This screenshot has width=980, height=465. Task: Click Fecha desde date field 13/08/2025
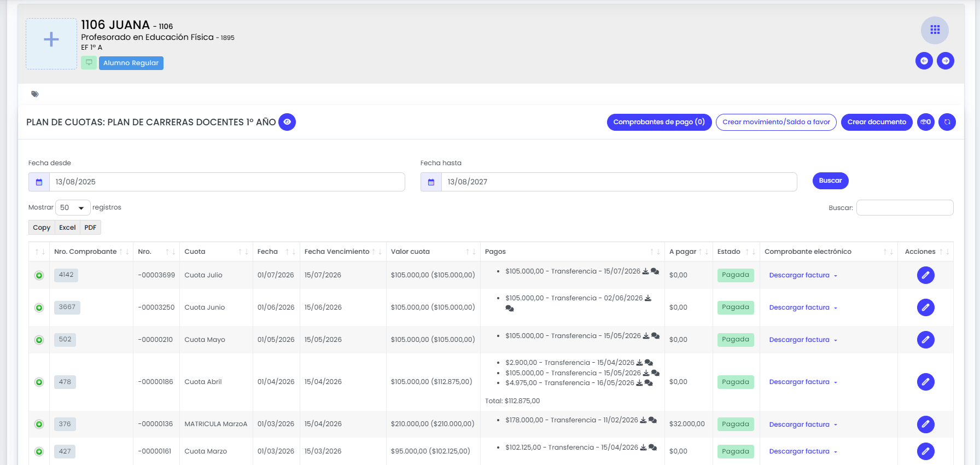click(227, 182)
